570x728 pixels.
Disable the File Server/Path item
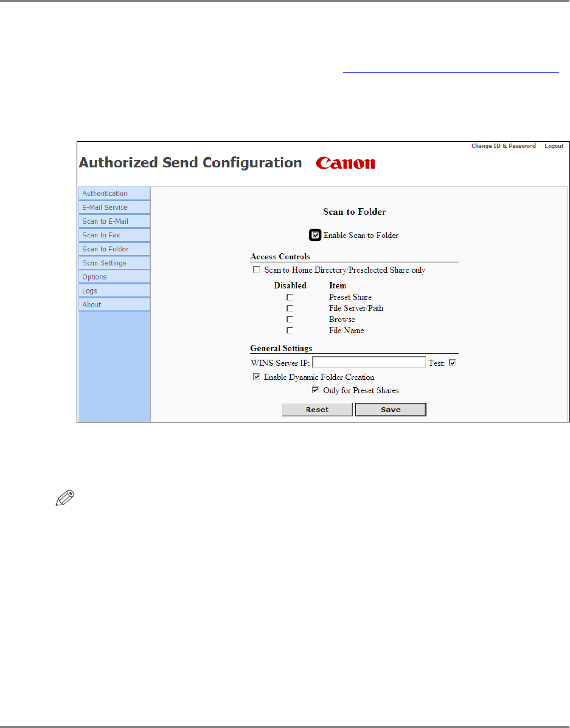click(x=290, y=308)
